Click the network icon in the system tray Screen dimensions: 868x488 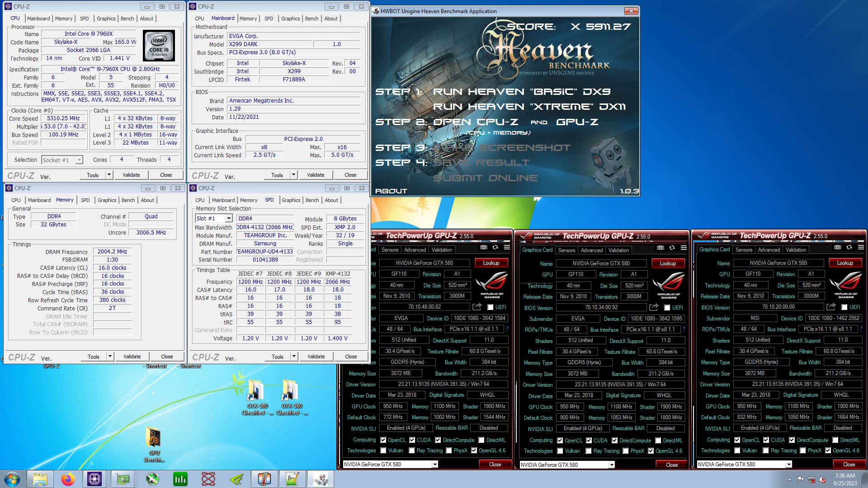pyautogui.click(x=811, y=479)
